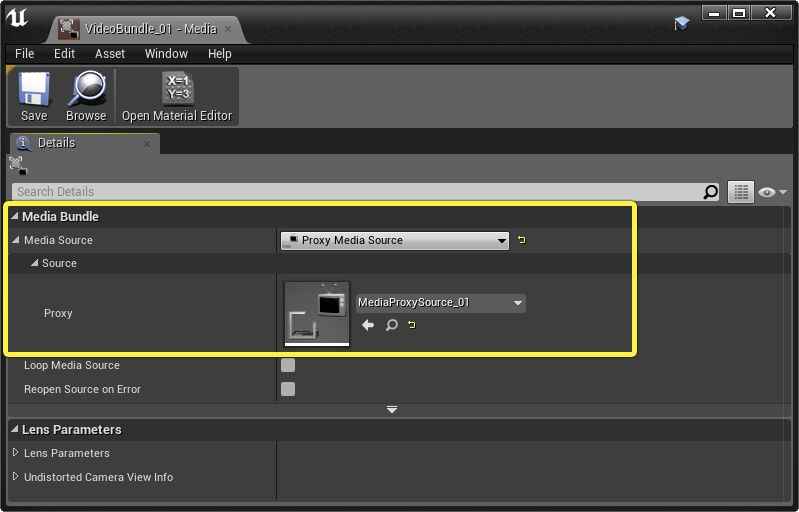Click the Details tab info icon
Image resolution: width=799 pixels, height=512 pixels.
23,143
